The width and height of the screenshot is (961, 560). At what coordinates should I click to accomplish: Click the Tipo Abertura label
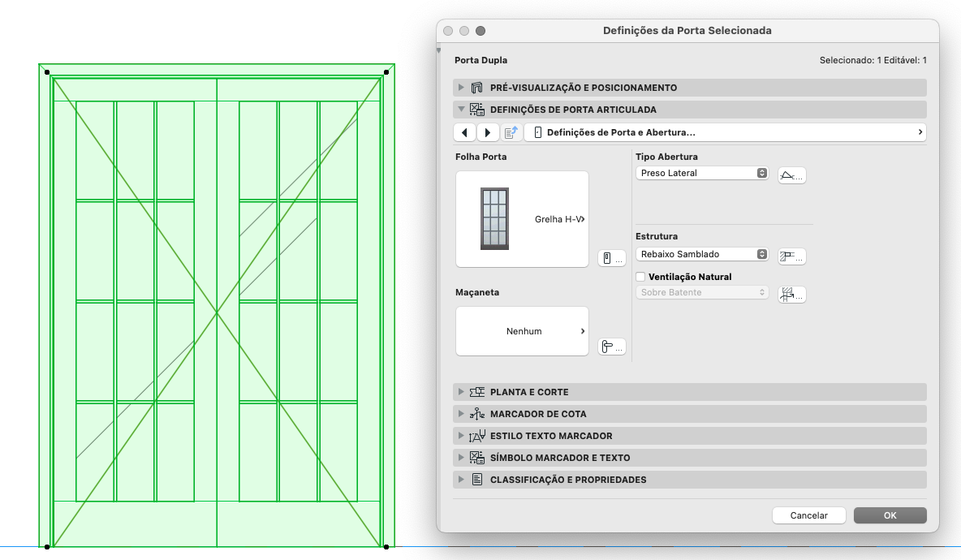pos(667,157)
